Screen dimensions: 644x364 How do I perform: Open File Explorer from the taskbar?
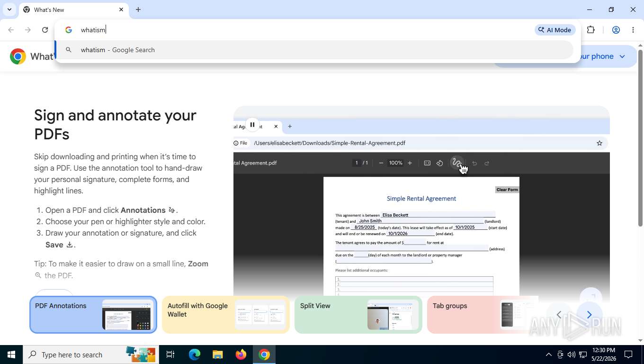(x=217, y=355)
